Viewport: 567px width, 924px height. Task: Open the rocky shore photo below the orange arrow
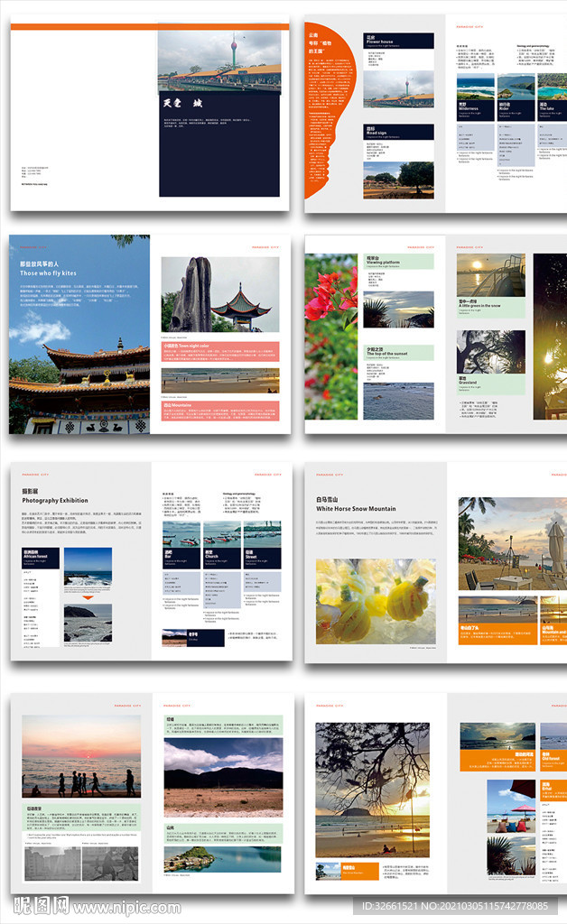coord(88,623)
